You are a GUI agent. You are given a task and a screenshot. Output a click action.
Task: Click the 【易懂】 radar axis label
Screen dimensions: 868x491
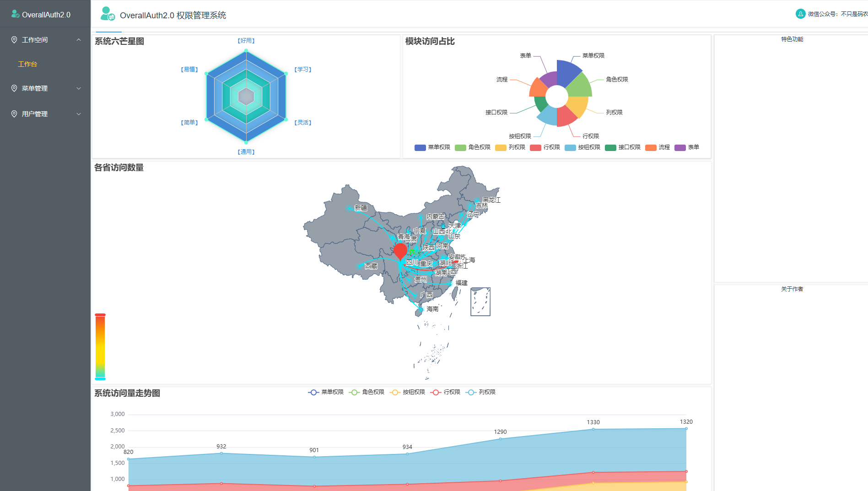[x=189, y=70]
